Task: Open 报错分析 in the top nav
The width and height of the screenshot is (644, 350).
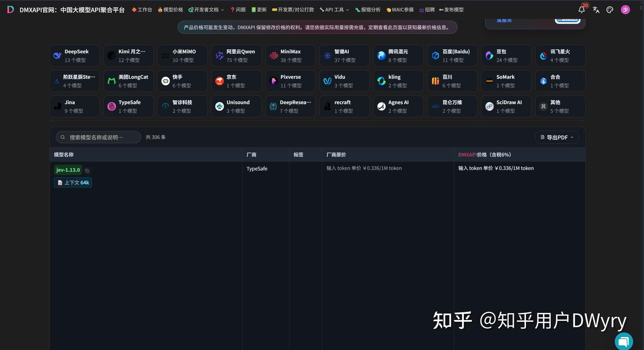Action: [368, 10]
